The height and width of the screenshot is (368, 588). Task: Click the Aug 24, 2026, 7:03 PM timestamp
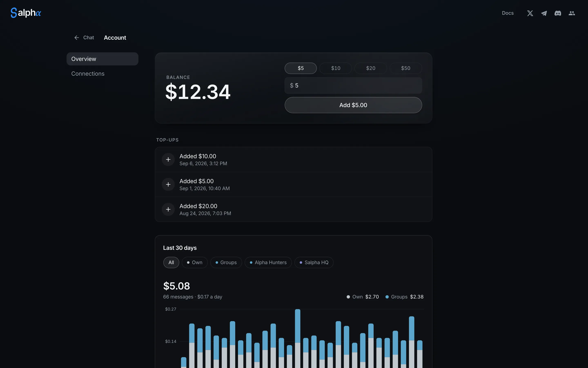(x=205, y=213)
